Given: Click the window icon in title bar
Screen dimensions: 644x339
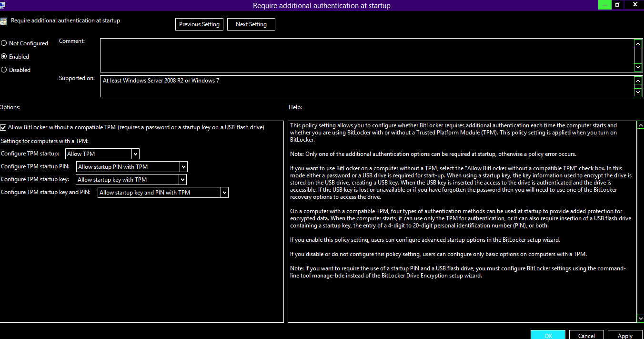Looking at the screenshot, I should (x=2, y=5).
